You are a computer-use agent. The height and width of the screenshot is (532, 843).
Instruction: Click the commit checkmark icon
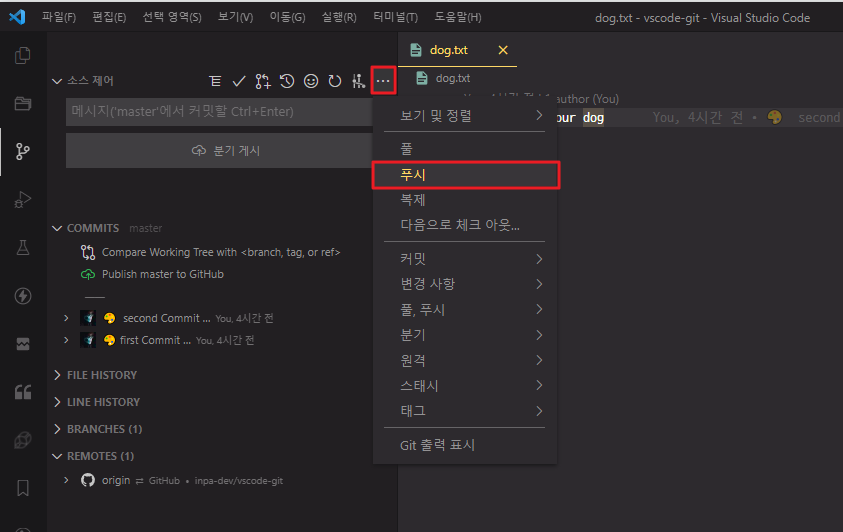(x=239, y=81)
